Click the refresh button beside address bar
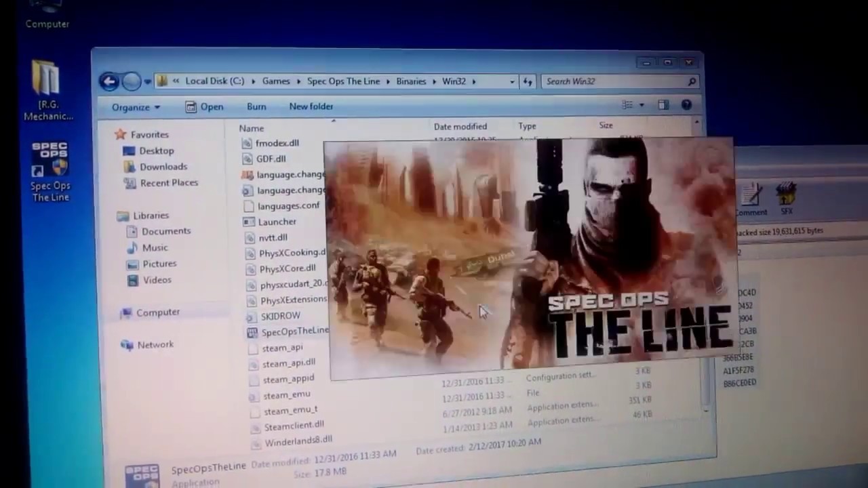The height and width of the screenshot is (488, 868). click(528, 81)
